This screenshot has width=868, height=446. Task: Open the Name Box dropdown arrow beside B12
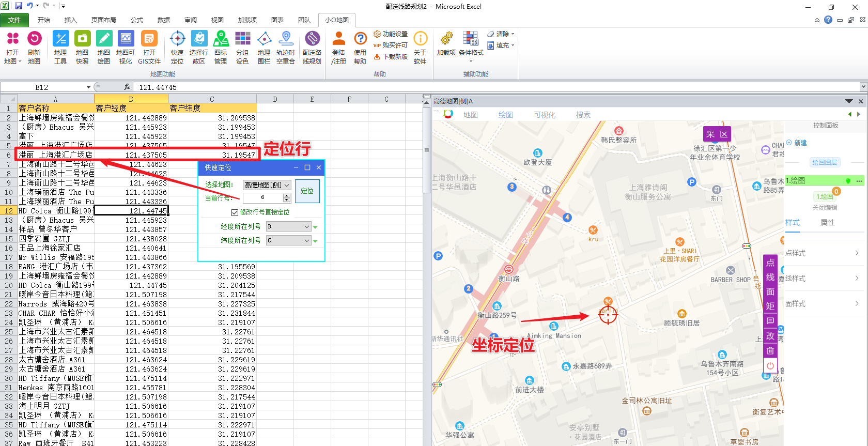[x=89, y=87]
